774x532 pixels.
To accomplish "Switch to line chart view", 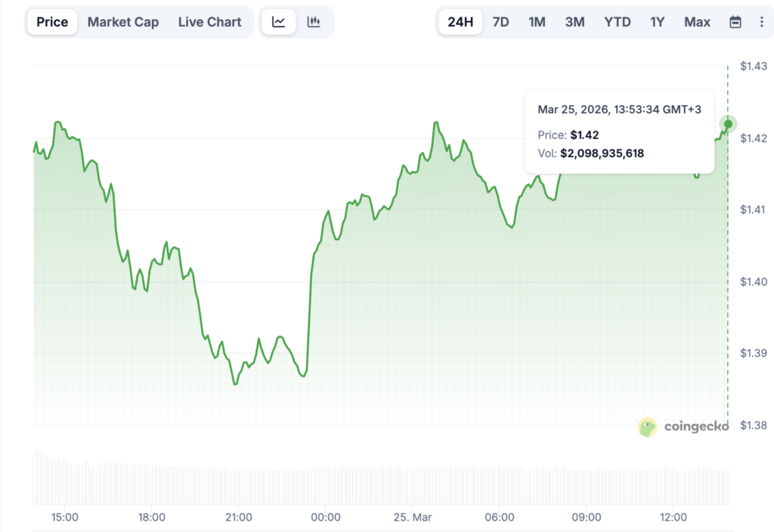I will [279, 22].
